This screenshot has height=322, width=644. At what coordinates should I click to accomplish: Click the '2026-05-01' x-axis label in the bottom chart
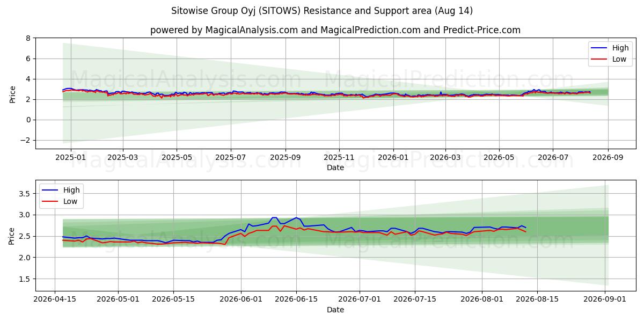point(117,300)
